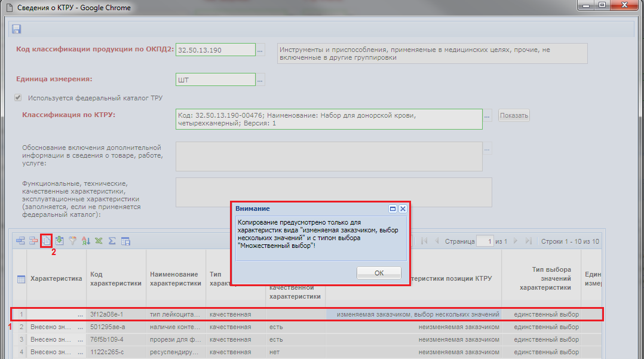Click the 'Показать' button

(514, 115)
